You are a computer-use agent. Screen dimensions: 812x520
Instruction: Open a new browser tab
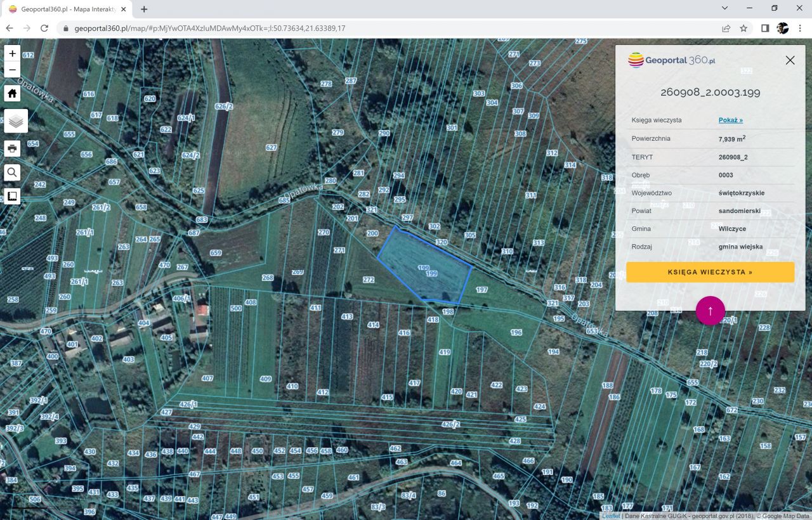pyautogui.click(x=144, y=9)
